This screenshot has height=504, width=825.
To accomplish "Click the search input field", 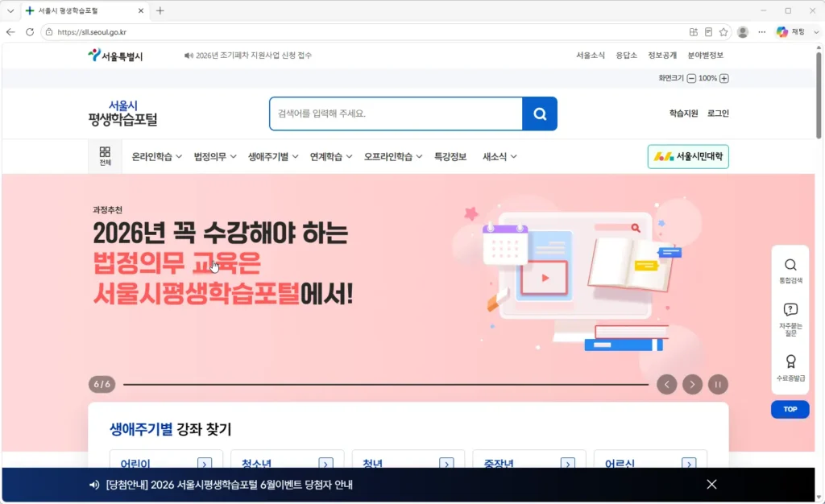I will click(396, 114).
